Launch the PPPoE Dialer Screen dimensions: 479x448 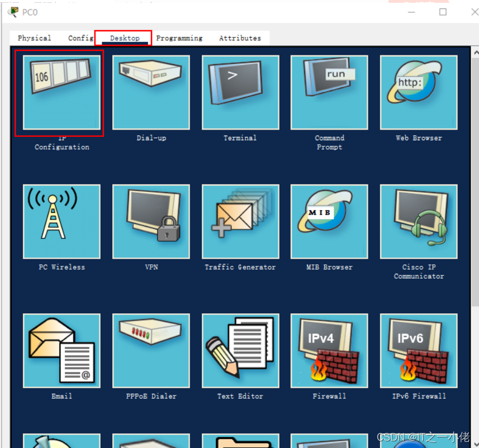pos(151,351)
